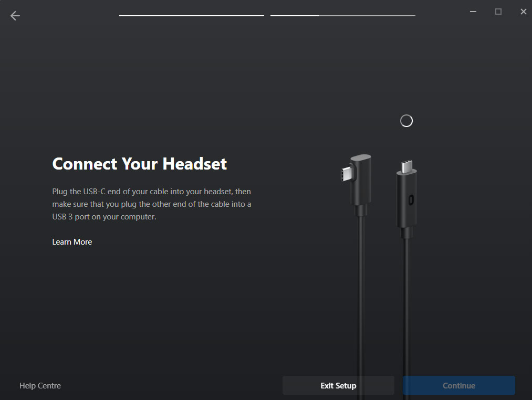Click the second setup progress bar segment
The image size is (532, 400).
[343, 16]
